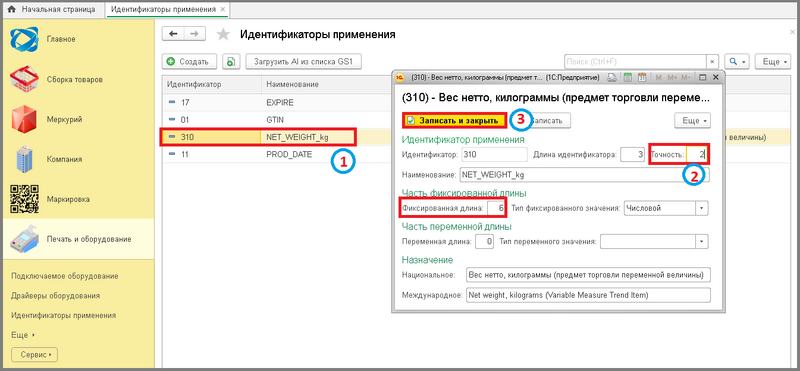
Task: Click Записать и закрыть button
Action: (454, 120)
